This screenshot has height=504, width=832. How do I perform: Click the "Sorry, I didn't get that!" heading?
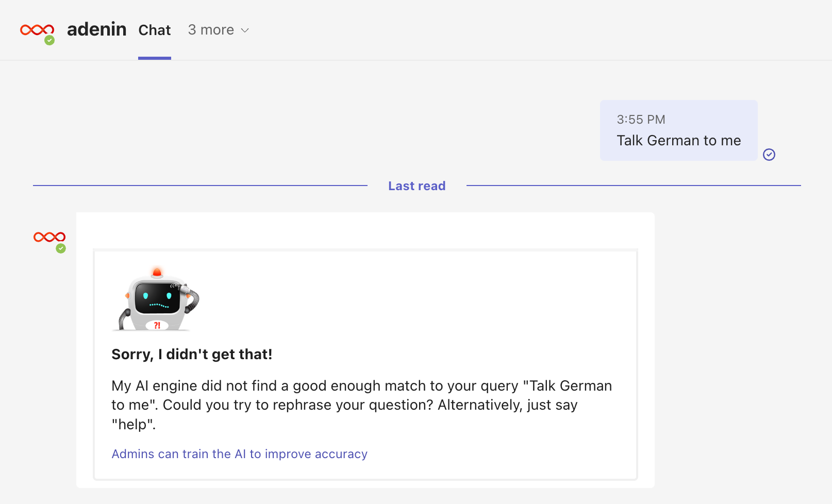[192, 355]
